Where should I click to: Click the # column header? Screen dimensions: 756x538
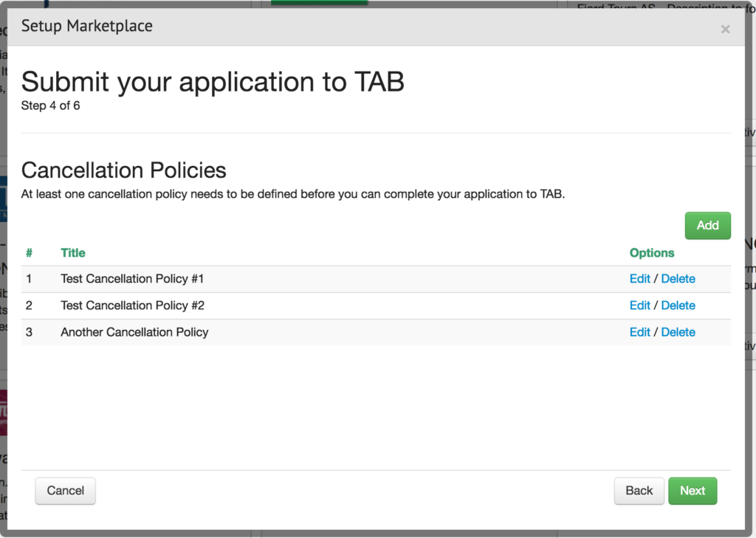[x=29, y=252]
